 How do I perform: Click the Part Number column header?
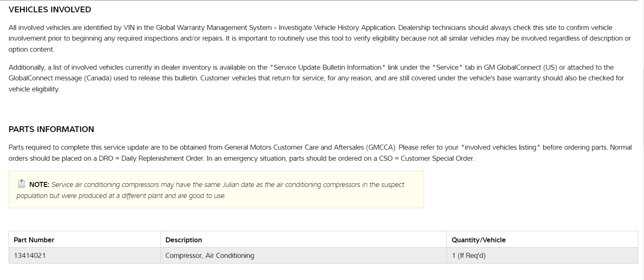pyautogui.click(x=34, y=240)
